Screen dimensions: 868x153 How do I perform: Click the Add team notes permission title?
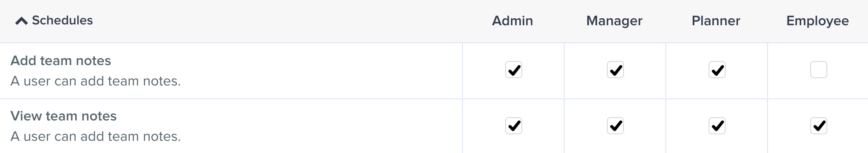point(61,61)
